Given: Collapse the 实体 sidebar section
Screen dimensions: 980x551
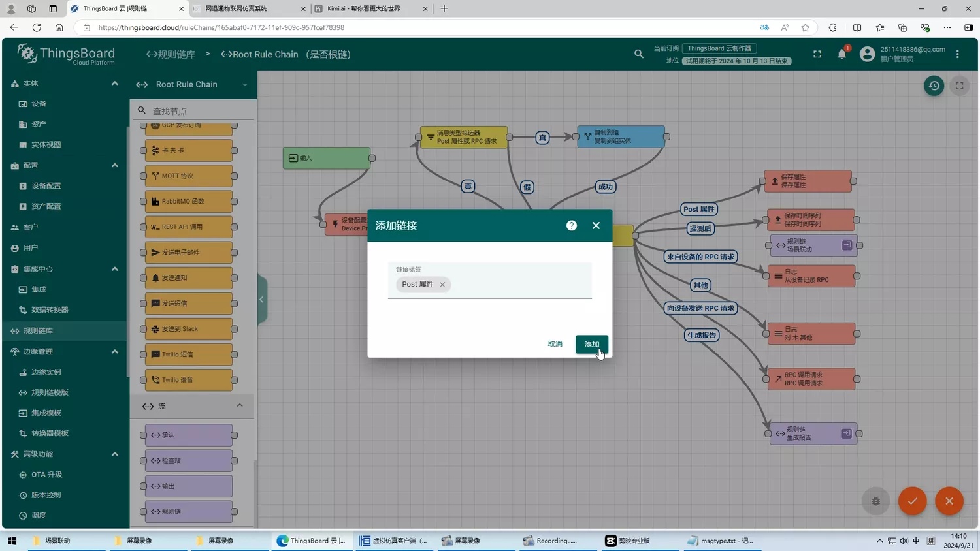Looking at the screenshot, I should point(115,84).
